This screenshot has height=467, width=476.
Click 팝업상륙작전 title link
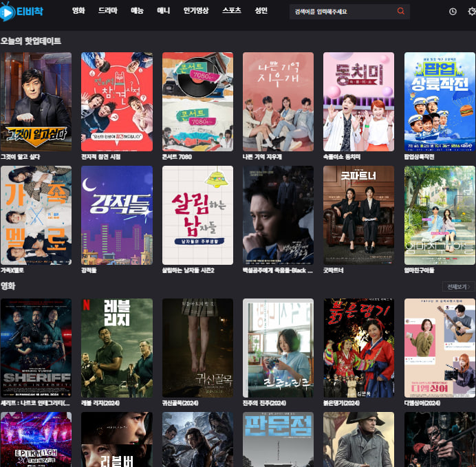point(419,157)
